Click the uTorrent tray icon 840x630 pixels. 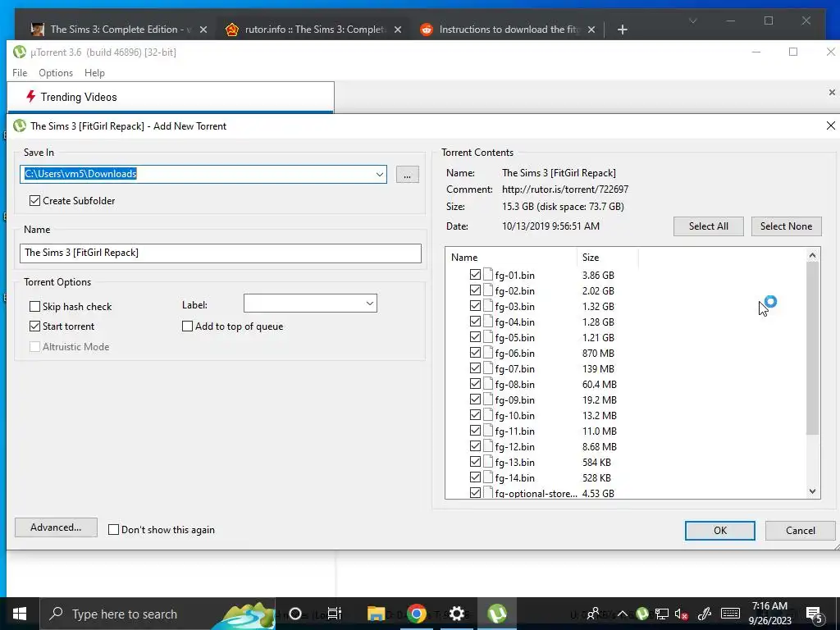[x=641, y=614]
